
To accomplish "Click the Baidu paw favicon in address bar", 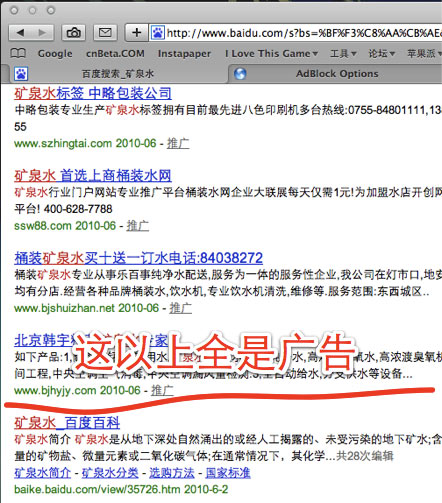I will [x=157, y=33].
